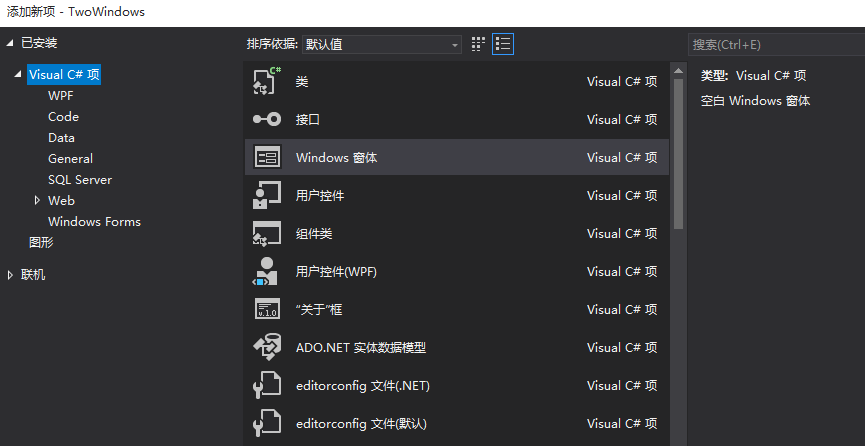Click the 组件类 template name text
The image size is (865, 446).
tap(314, 234)
